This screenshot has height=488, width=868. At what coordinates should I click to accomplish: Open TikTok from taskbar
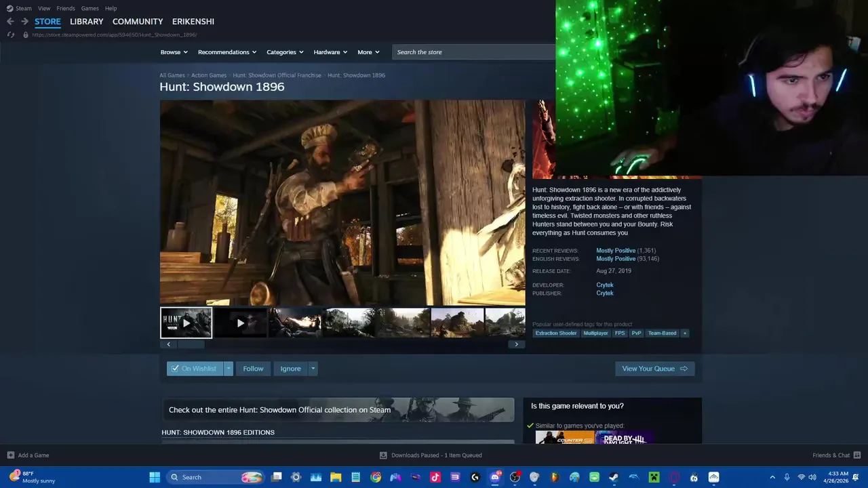point(435,477)
